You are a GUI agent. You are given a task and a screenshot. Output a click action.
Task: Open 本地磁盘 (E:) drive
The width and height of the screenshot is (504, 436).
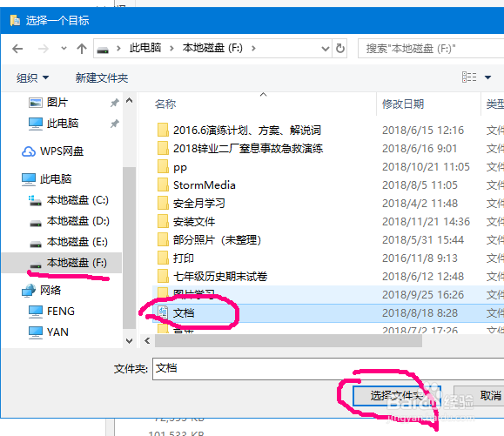coord(69,242)
